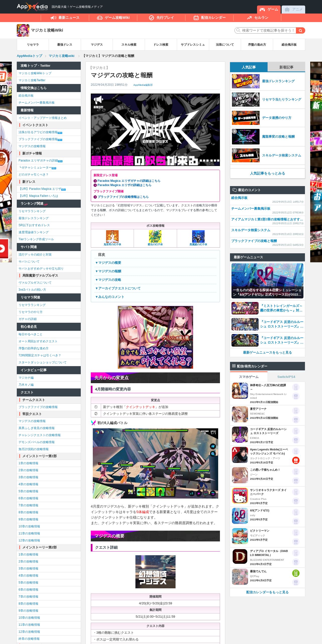Viewport: 322px width, 644px height.
Task: Click AppMediaトップ breadcrumb link
Action: click(29, 56)
